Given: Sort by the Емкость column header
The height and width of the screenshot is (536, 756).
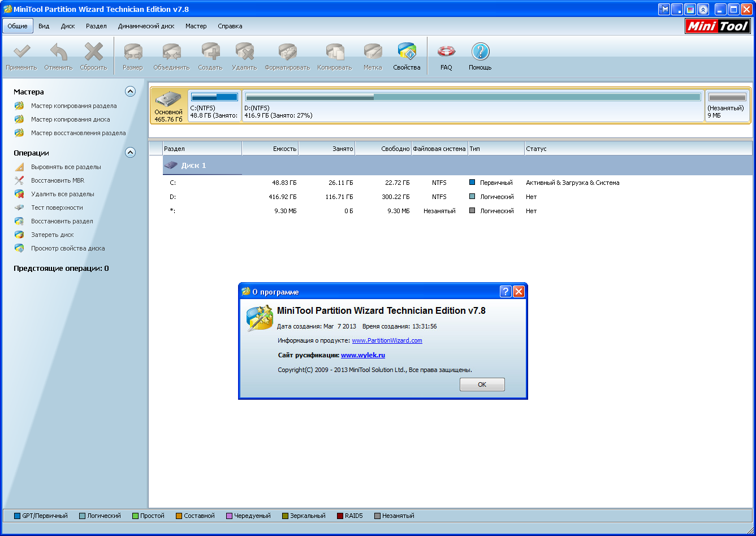Looking at the screenshot, I should [x=270, y=149].
